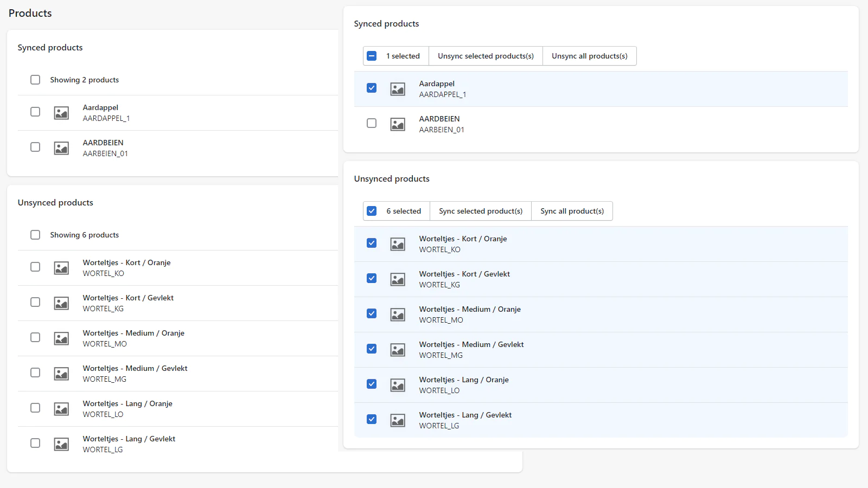
Task: Click image icon of checked Worteltjes - Medium / Oranje
Action: pyautogui.click(x=398, y=314)
